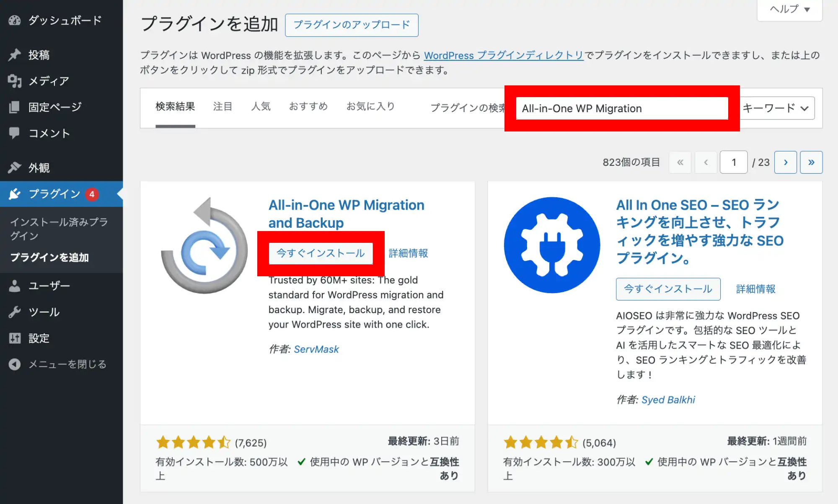The width and height of the screenshot is (838, 504).
Task: Open the 注目 (Featured) tab
Action: (222, 106)
